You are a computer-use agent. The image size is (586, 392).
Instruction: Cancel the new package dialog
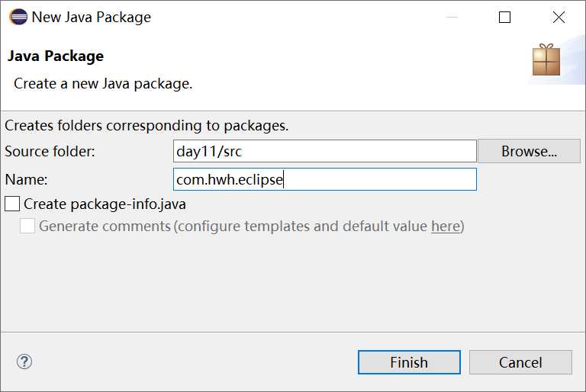click(x=520, y=362)
